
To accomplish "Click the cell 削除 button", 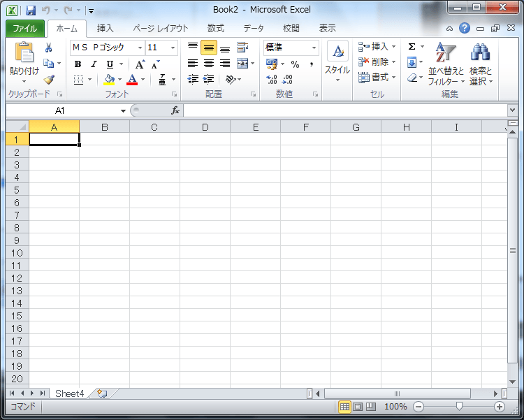I will click(x=377, y=62).
